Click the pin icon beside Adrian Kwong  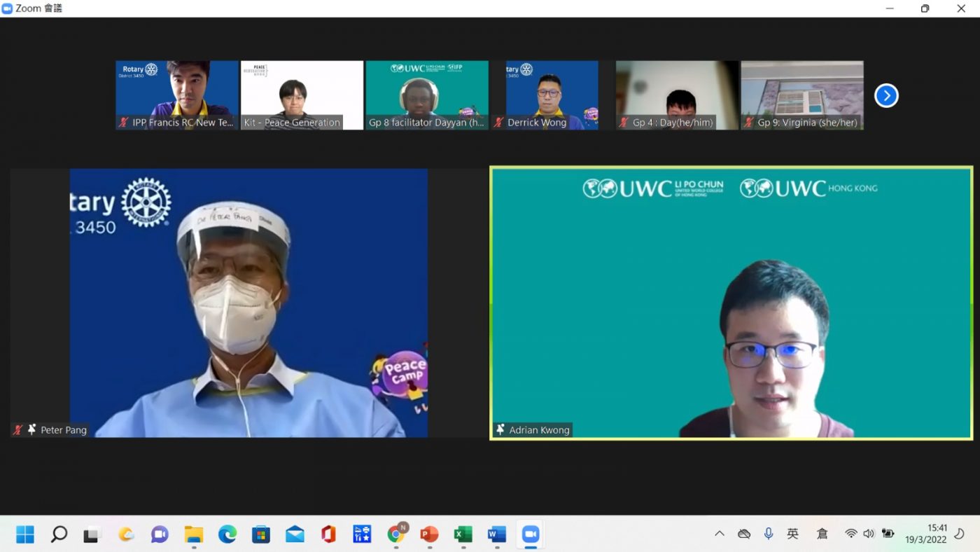point(500,429)
